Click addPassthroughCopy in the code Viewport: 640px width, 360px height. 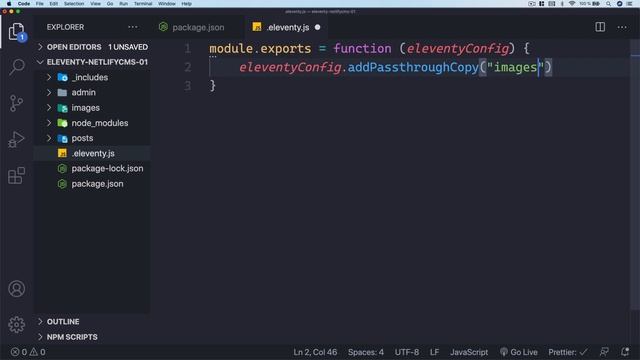413,67
